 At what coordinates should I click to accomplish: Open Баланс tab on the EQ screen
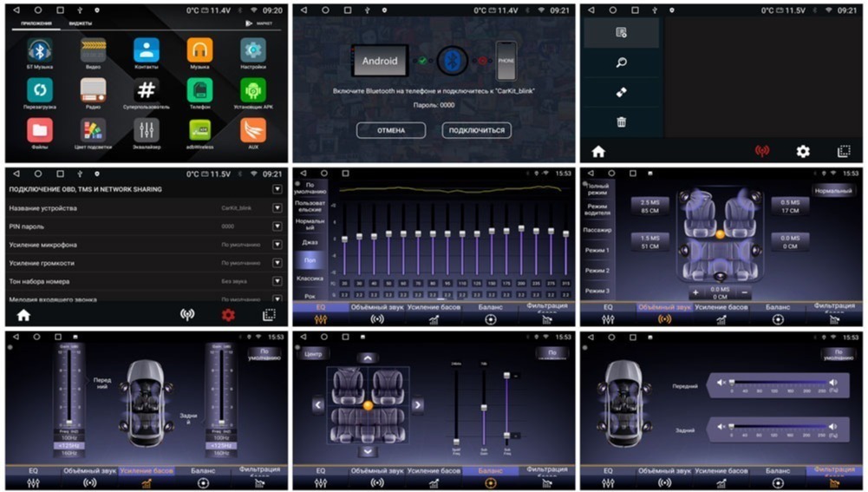491,313
